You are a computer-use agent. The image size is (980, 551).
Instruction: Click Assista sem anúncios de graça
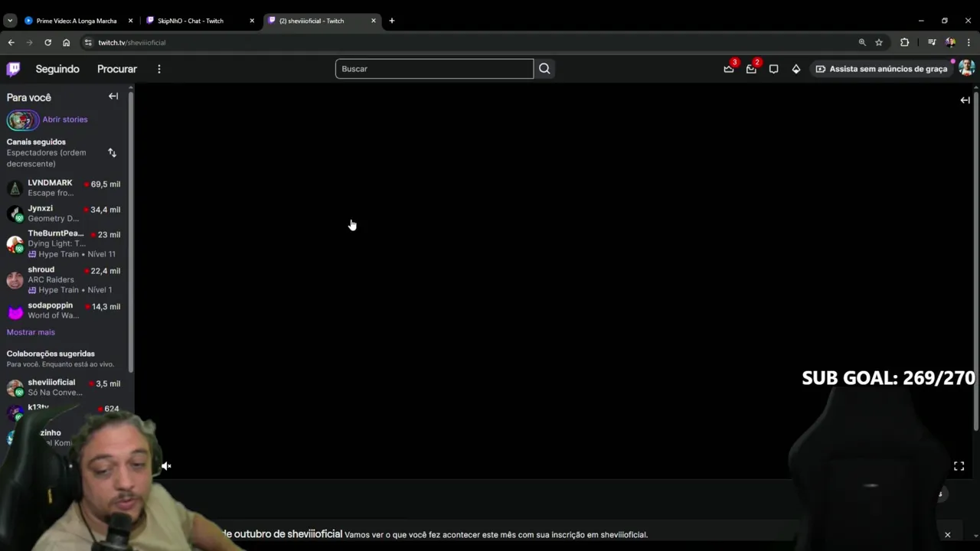[881, 69]
